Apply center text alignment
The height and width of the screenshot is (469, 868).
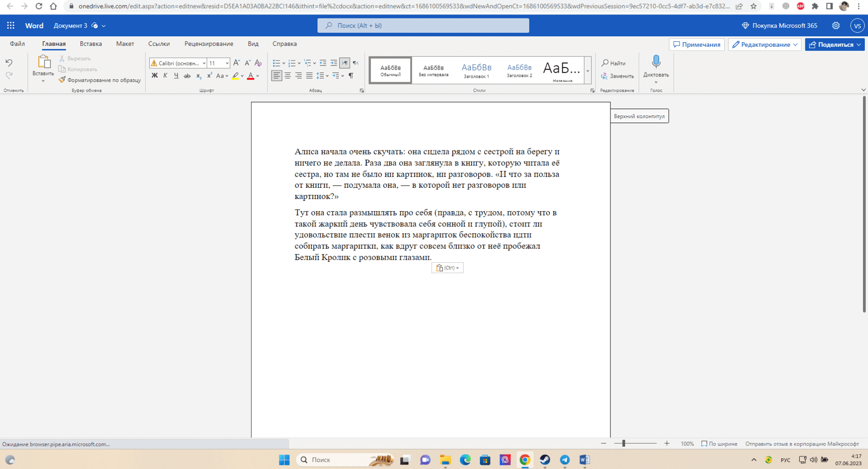[288, 75]
